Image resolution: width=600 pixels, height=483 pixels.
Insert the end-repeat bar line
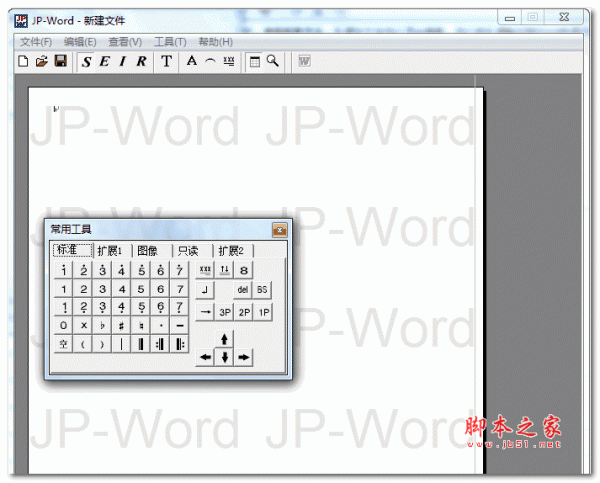[x=160, y=344]
